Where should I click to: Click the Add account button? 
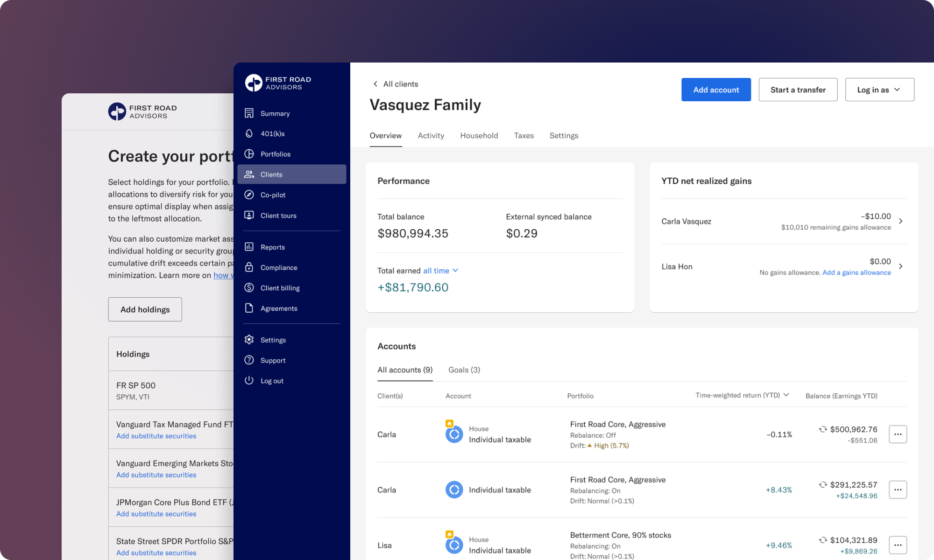[x=716, y=89]
